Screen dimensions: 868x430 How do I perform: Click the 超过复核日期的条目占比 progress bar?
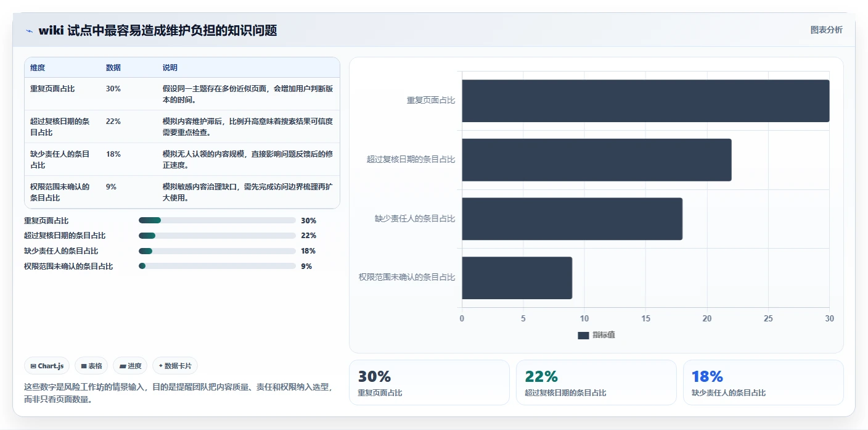218,236
